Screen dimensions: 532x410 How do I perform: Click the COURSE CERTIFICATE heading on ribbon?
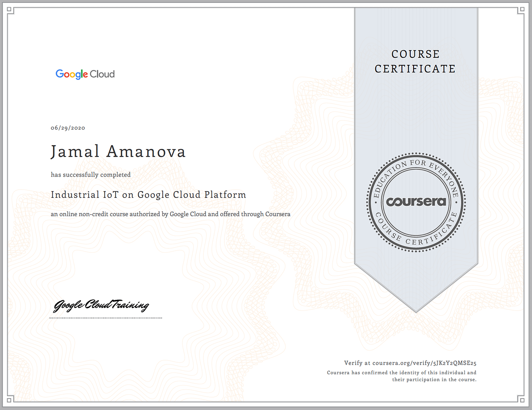click(x=415, y=62)
